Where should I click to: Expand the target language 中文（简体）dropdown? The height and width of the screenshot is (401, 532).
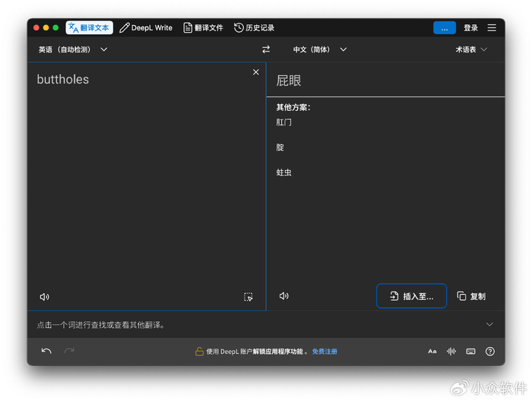(320, 49)
